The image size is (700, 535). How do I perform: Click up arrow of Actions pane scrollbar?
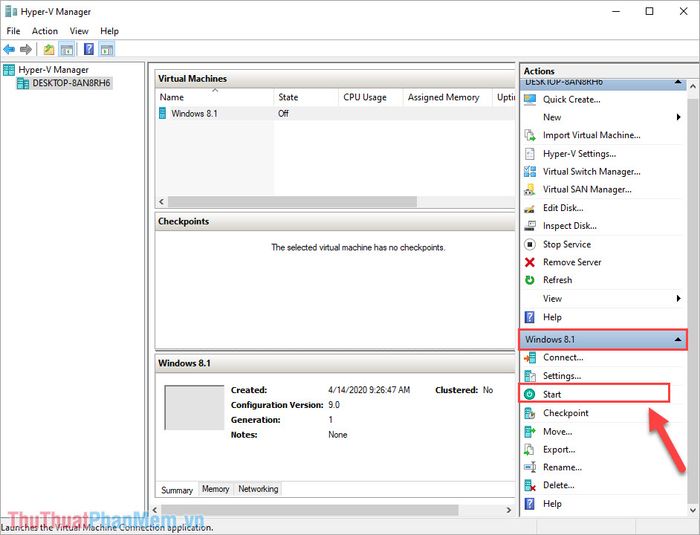point(693,86)
